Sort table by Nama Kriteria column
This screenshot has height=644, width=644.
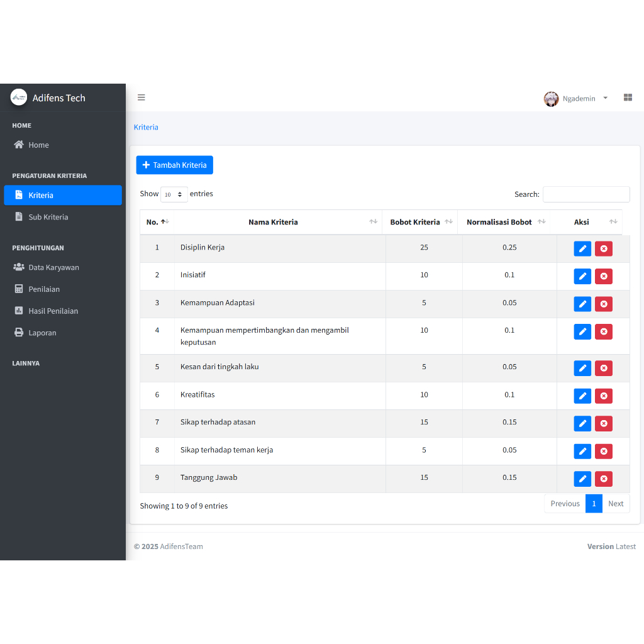coord(273,222)
